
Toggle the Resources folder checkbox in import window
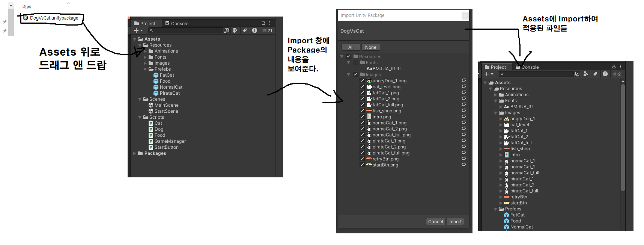(349, 56)
